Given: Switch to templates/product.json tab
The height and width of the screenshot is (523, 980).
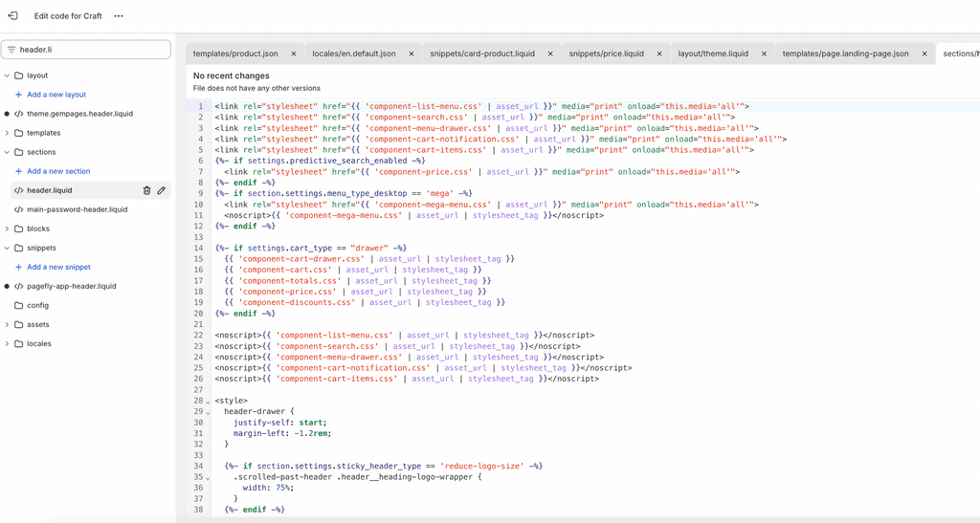Looking at the screenshot, I should (x=235, y=54).
